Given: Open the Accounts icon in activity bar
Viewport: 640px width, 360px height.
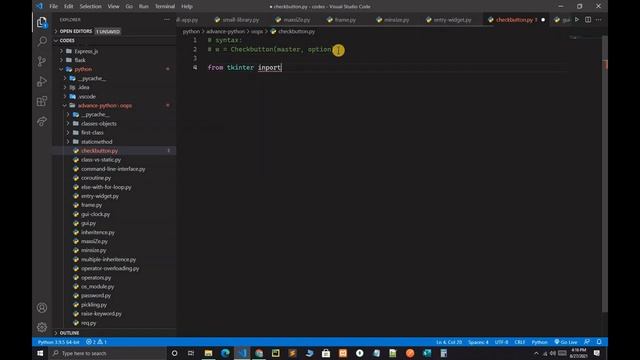Looking at the screenshot, I should (42, 308).
